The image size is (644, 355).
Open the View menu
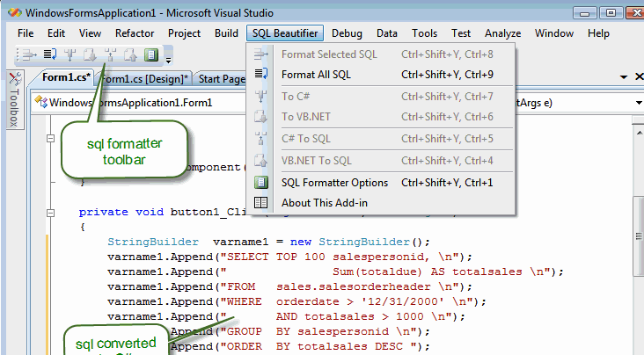(90, 33)
